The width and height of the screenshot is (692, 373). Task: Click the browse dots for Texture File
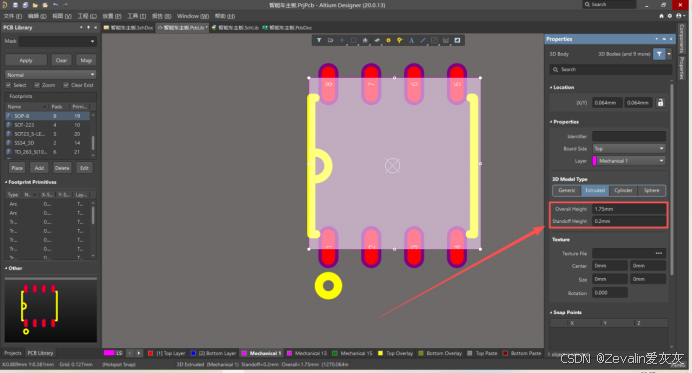pyautogui.click(x=658, y=253)
